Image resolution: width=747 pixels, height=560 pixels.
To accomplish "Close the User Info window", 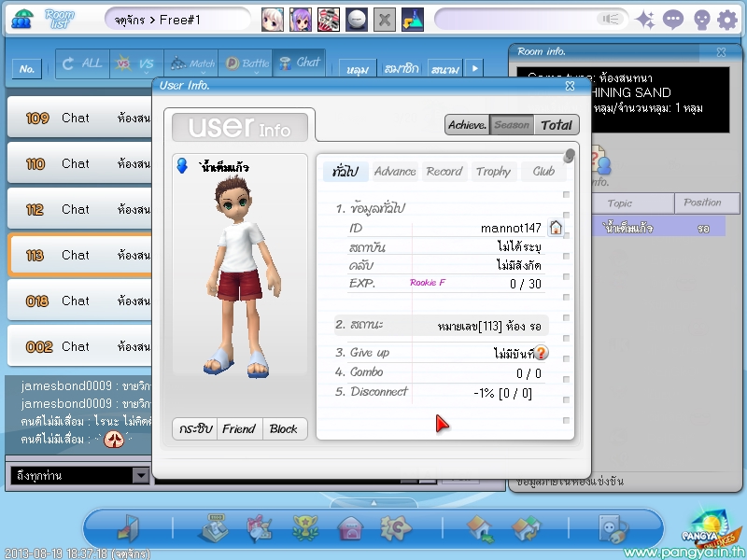I will pyautogui.click(x=570, y=86).
